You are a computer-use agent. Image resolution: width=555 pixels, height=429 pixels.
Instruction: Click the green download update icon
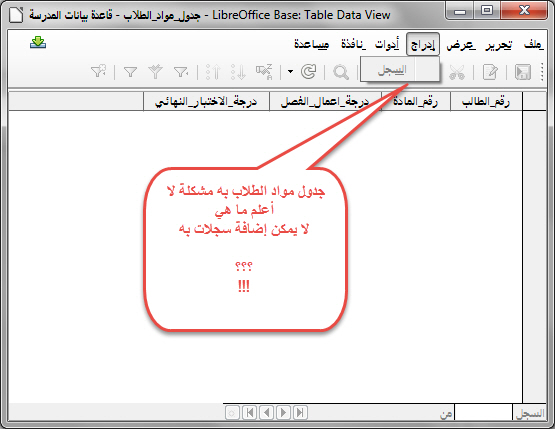coord(38,42)
